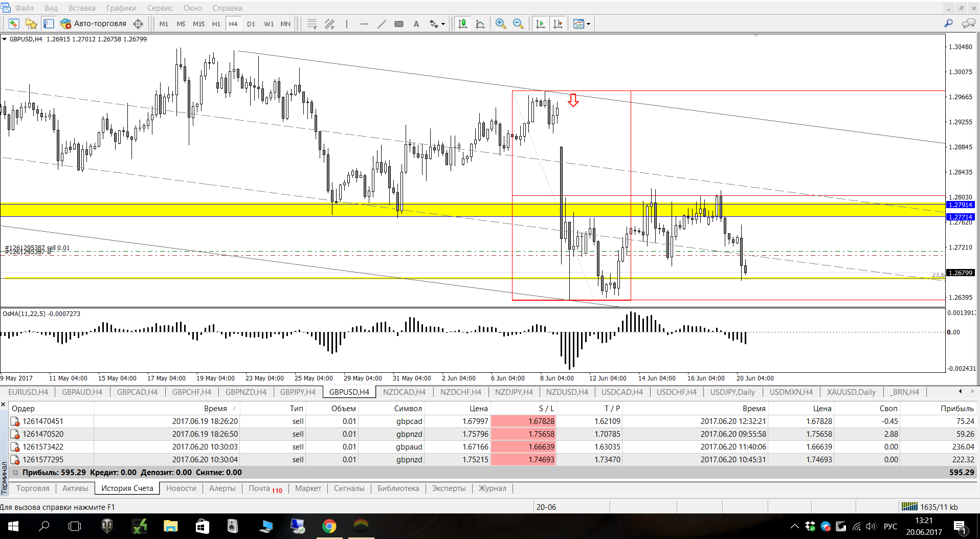Select order 1261470451 row
Viewport: 980px width, 539px height.
point(492,421)
